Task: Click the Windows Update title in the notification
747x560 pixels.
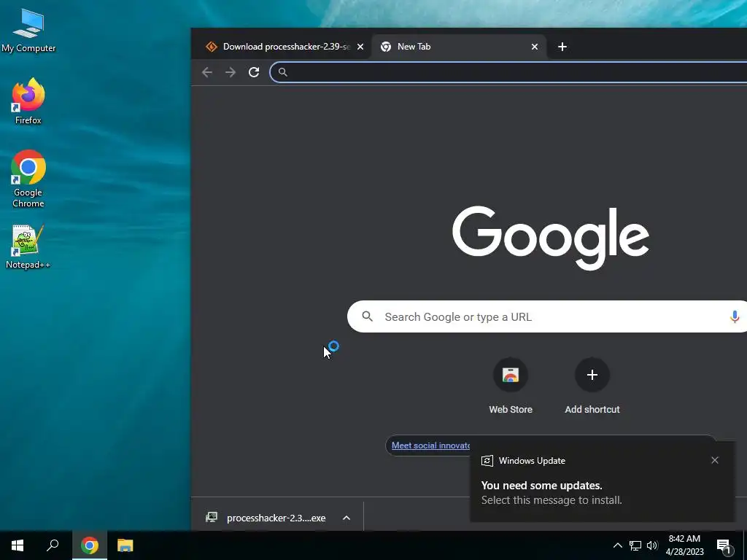Action: (532, 461)
